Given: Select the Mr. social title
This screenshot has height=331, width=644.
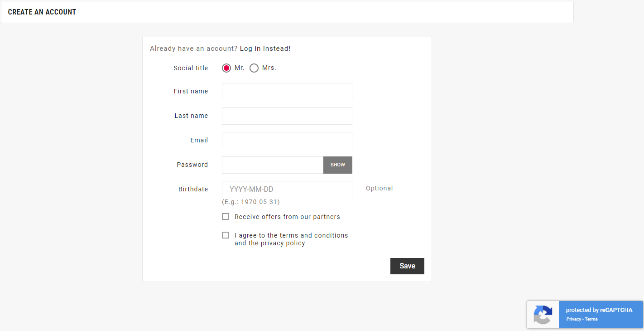Looking at the screenshot, I should click(226, 68).
